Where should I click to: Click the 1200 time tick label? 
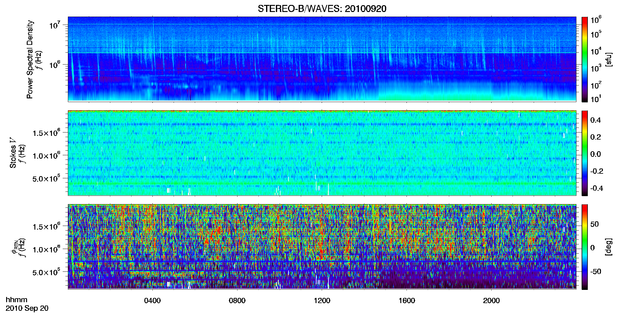(322, 301)
